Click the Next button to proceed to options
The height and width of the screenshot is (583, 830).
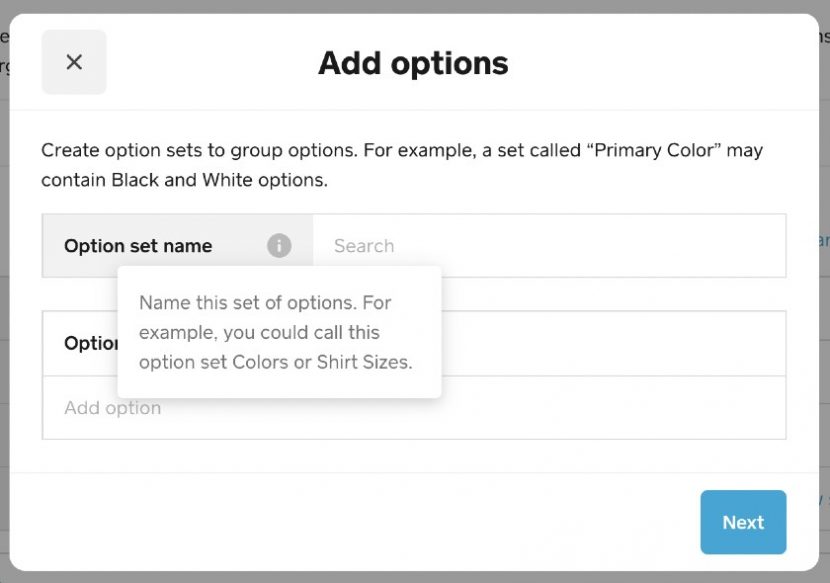pos(743,522)
